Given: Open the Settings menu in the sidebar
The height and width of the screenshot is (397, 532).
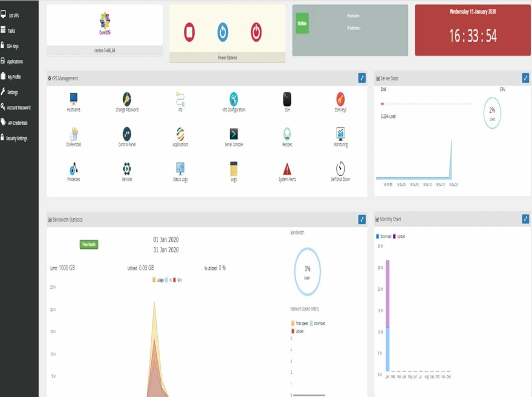Looking at the screenshot, I should click(x=14, y=92).
